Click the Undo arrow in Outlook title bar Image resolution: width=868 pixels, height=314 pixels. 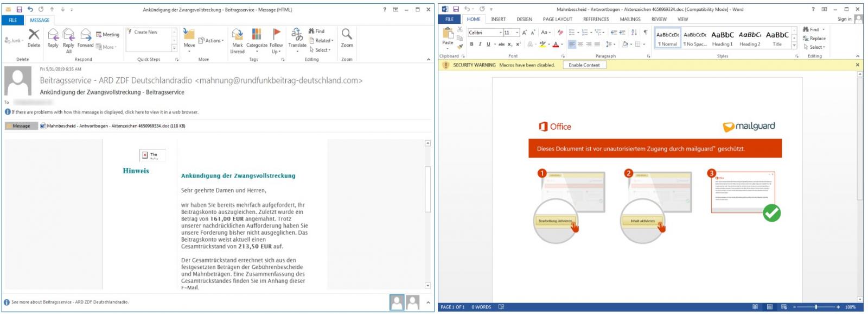pyautogui.click(x=30, y=9)
